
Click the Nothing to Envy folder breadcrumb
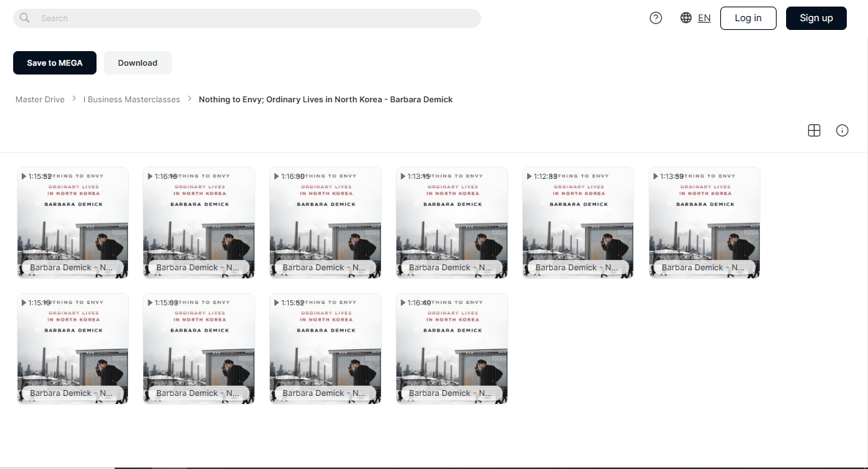[325, 99]
